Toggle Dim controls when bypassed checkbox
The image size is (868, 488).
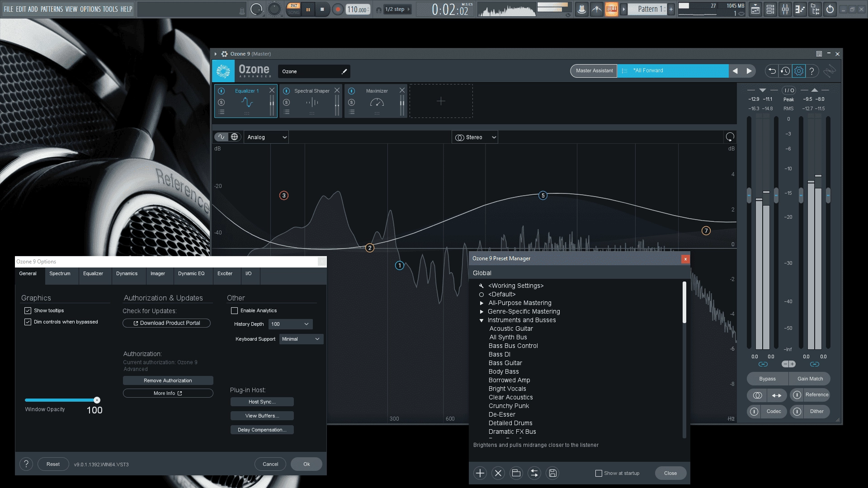pos(28,322)
